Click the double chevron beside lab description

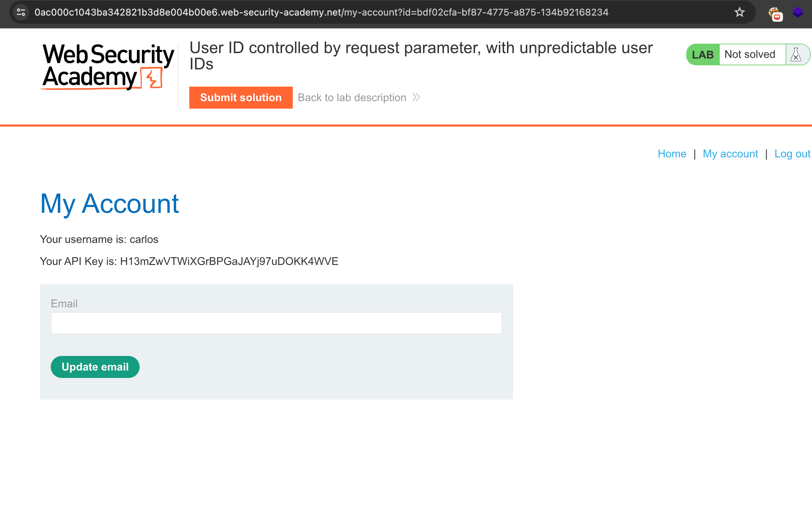pyautogui.click(x=416, y=97)
